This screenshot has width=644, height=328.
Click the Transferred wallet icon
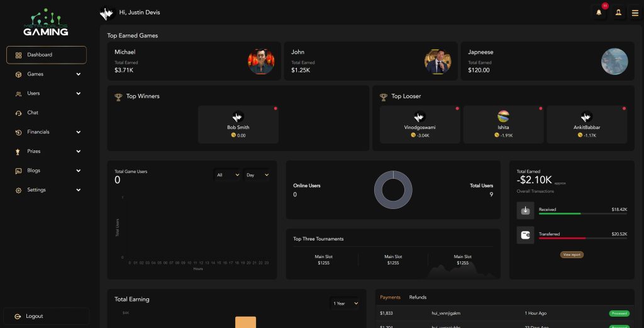[525, 235]
